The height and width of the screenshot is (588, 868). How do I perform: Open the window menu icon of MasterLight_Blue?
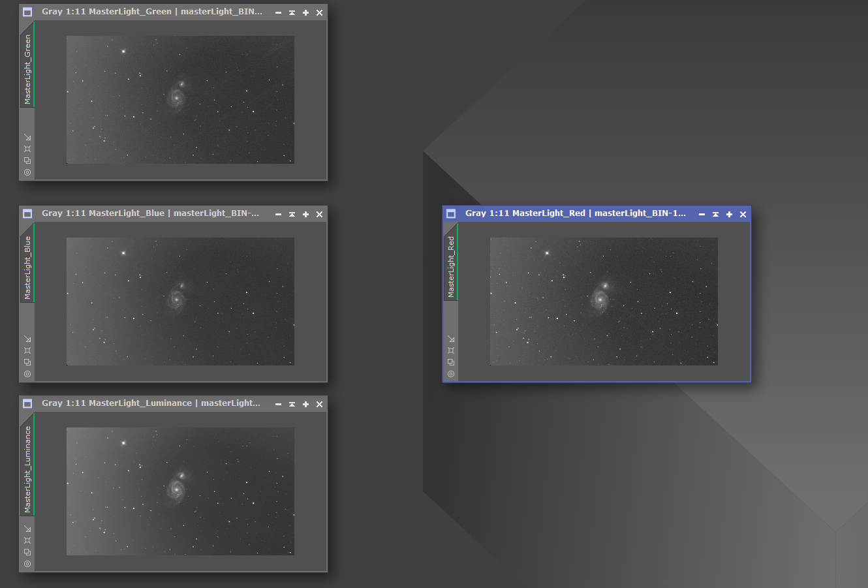pyautogui.click(x=27, y=214)
